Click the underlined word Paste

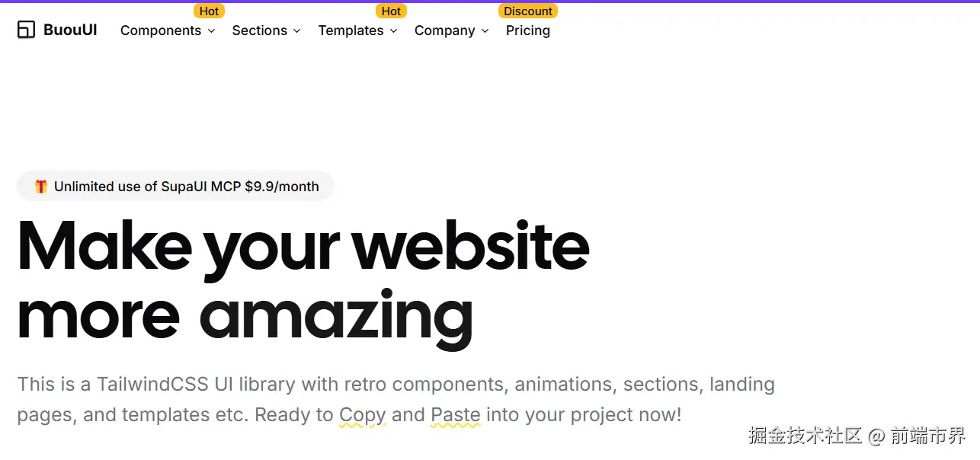click(x=455, y=415)
